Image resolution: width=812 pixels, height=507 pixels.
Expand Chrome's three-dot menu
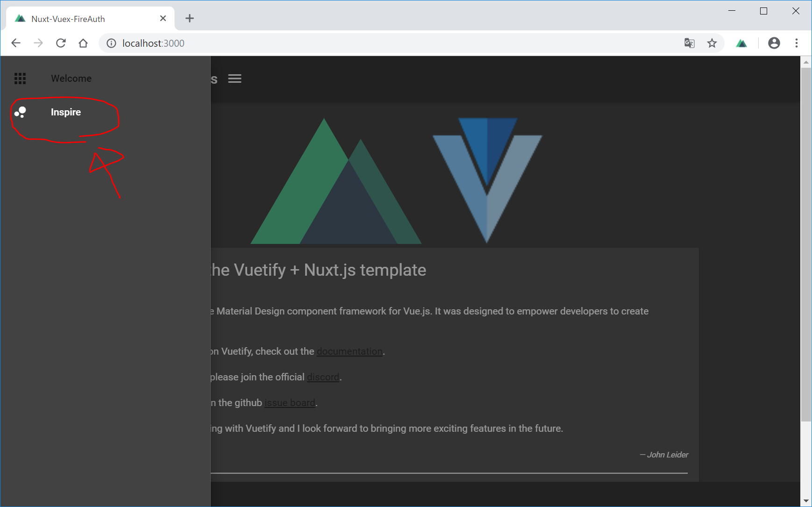pos(797,43)
